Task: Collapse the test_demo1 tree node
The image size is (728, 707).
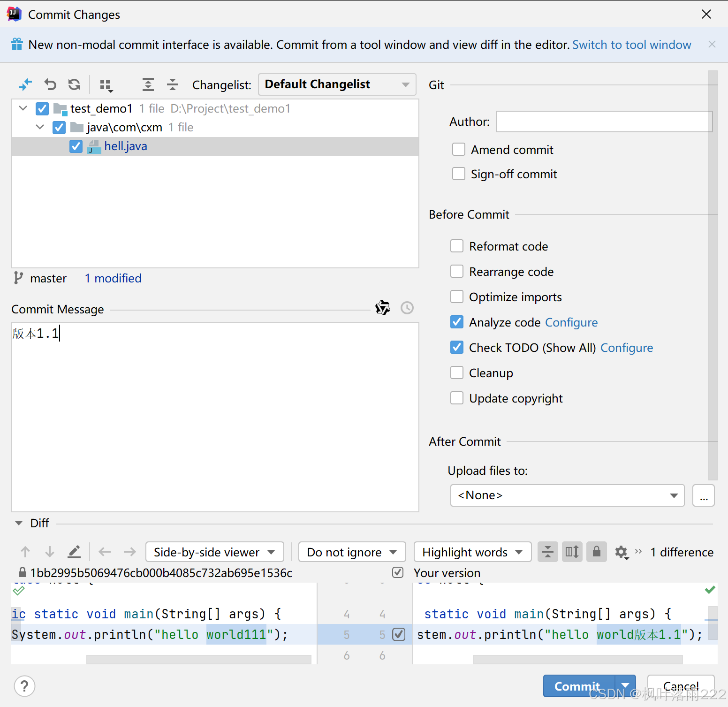Action: [x=23, y=108]
